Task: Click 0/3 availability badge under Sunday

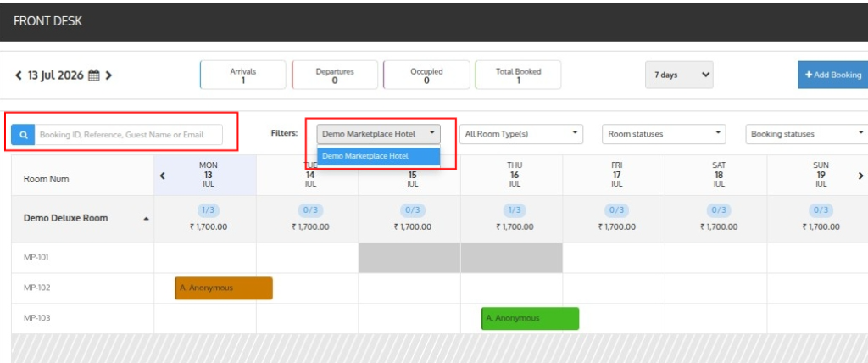Action: click(x=821, y=210)
